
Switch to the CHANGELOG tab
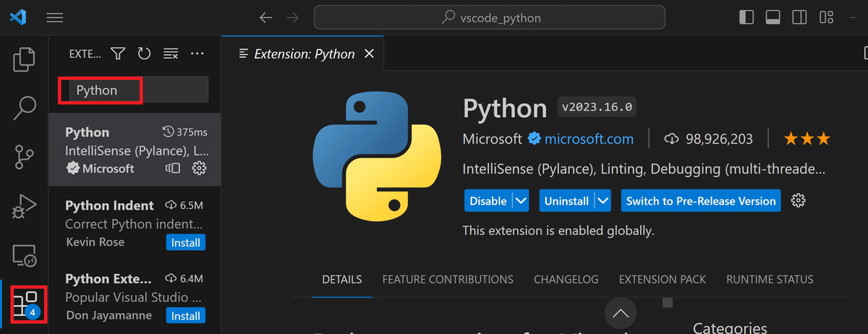click(566, 279)
